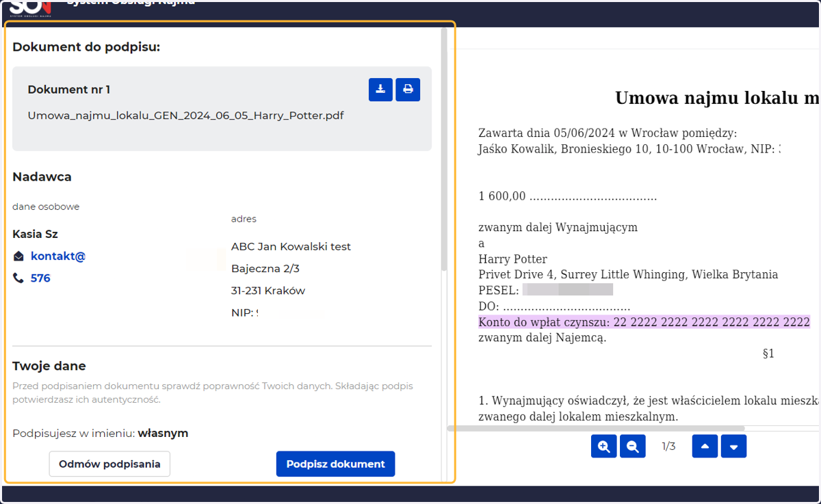The width and height of the screenshot is (821, 504).
Task: Click the phone icon beside 576
Action: pyautogui.click(x=18, y=278)
